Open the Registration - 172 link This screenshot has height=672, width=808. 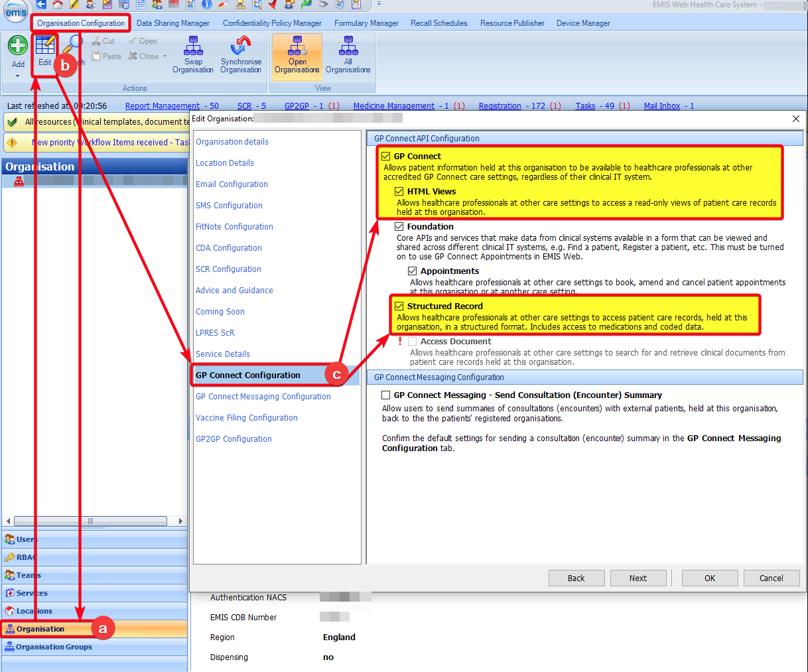coord(512,106)
